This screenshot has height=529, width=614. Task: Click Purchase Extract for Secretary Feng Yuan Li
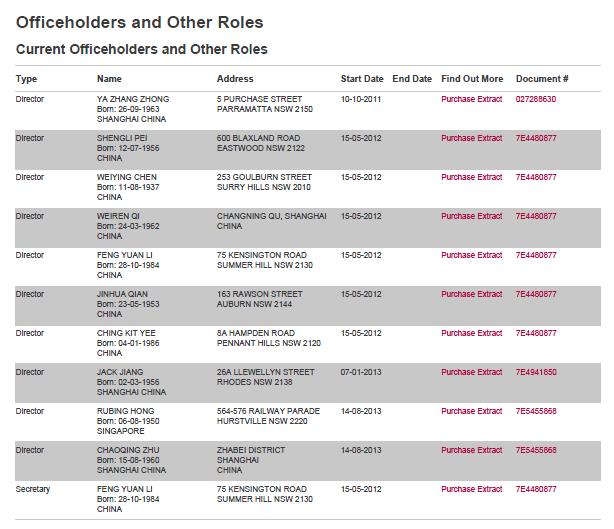pyautogui.click(x=471, y=490)
